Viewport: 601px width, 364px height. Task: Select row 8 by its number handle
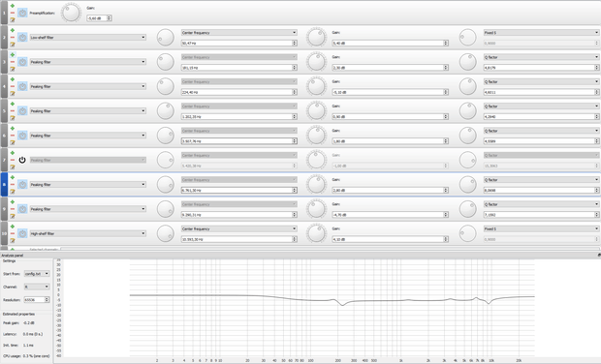[4, 185]
